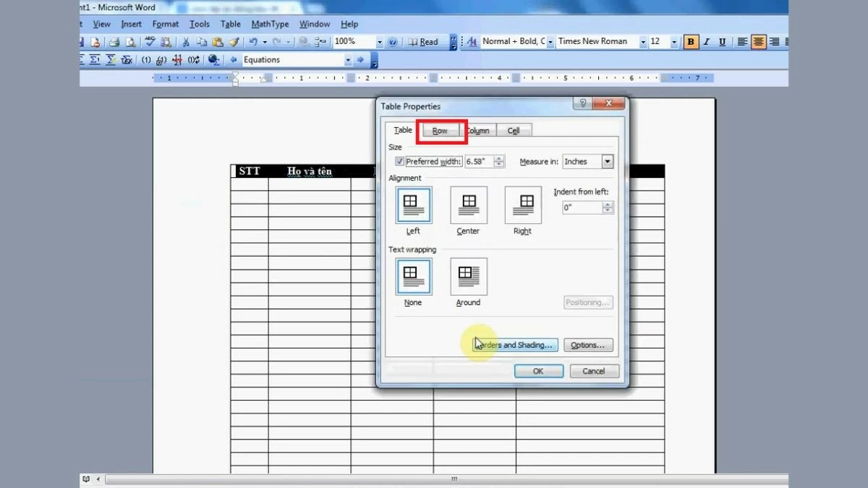The image size is (868, 488).
Task: Enable the Preferred width checkbox
Action: point(399,160)
